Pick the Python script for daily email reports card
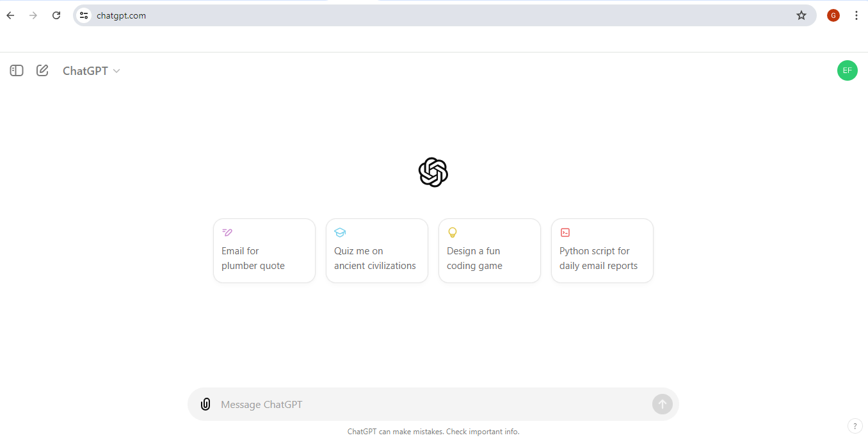Screen dimensions: 868x440 [602, 250]
